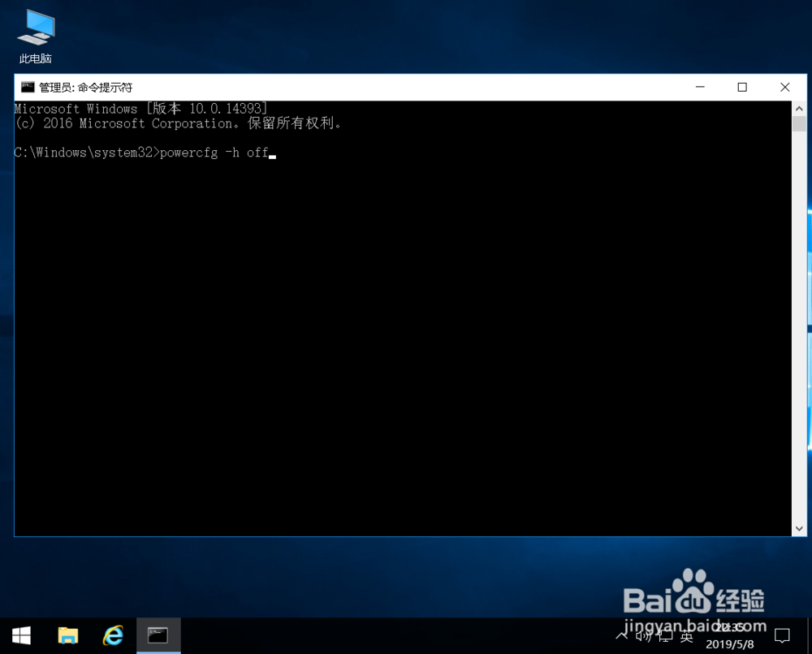
Task: Maximize the Command Prompt window
Action: [742, 87]
